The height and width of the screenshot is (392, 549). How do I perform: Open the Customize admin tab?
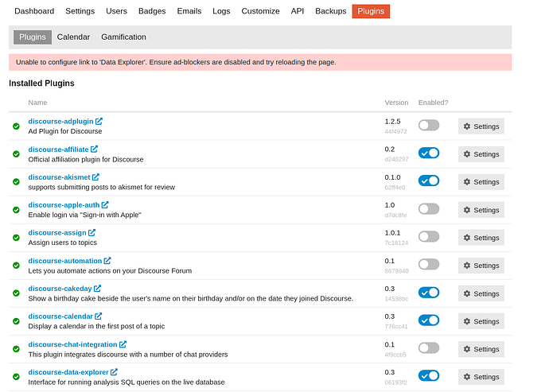tap(260, 11)
